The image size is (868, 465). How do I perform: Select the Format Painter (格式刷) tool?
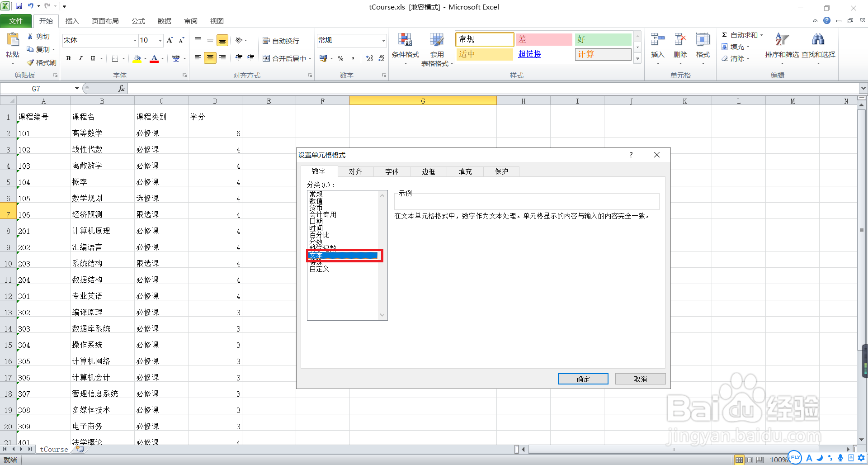pos(42,62)
